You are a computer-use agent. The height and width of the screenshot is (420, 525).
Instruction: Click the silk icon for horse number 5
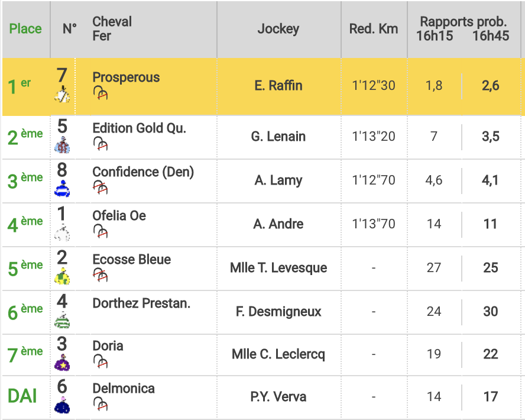[62, 145]
